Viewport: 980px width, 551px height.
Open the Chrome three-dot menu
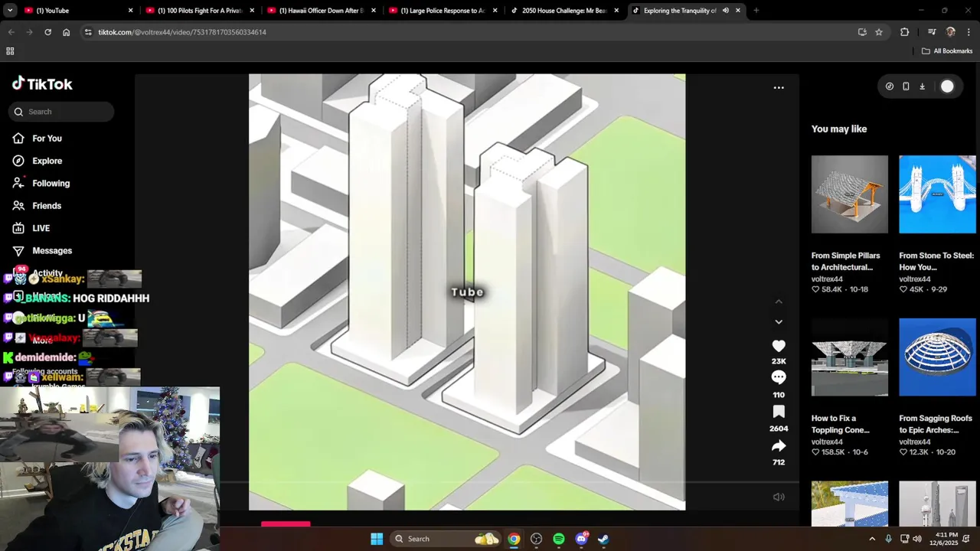click(969, 32)
